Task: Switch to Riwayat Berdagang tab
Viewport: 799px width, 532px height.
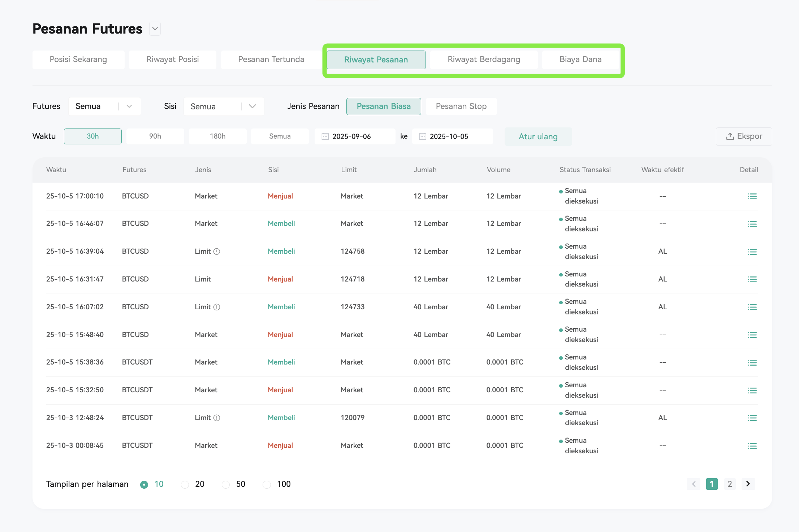Action: (484, 60)
